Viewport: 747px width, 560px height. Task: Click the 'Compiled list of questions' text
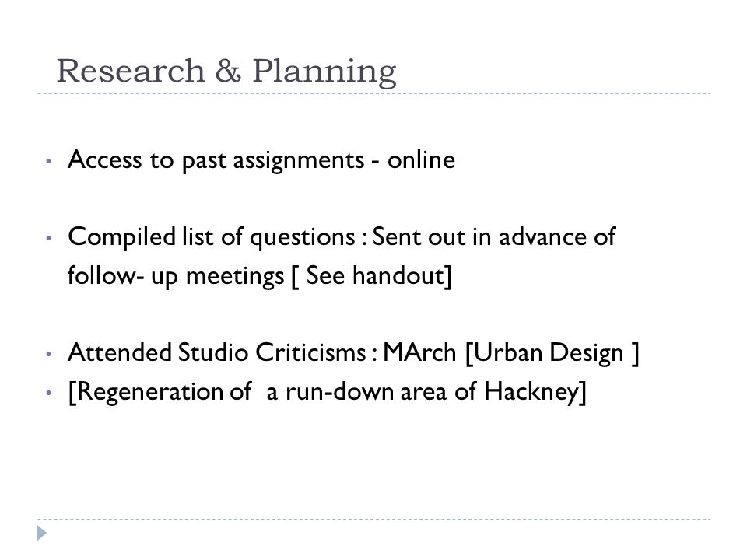tap(212, 237)
